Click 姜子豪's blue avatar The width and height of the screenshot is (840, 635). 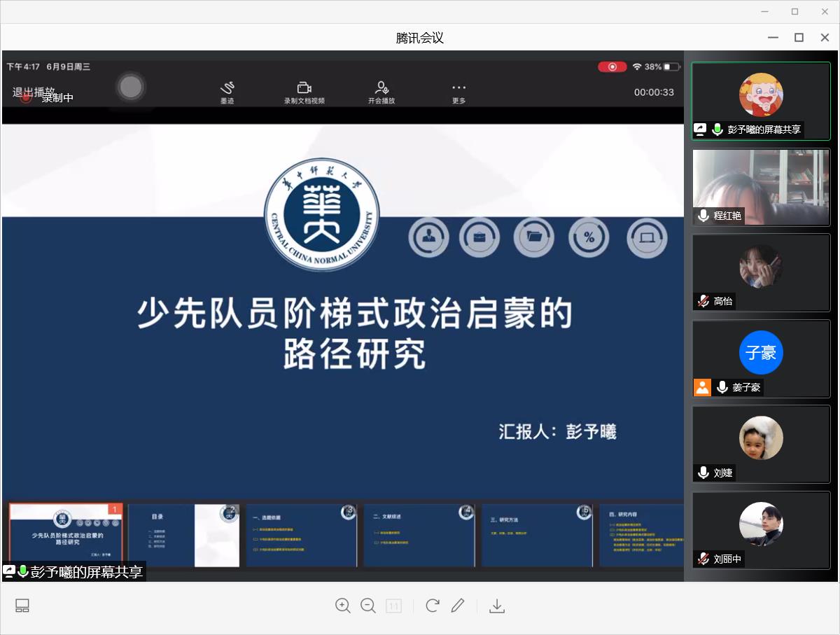tap(761, 352)
